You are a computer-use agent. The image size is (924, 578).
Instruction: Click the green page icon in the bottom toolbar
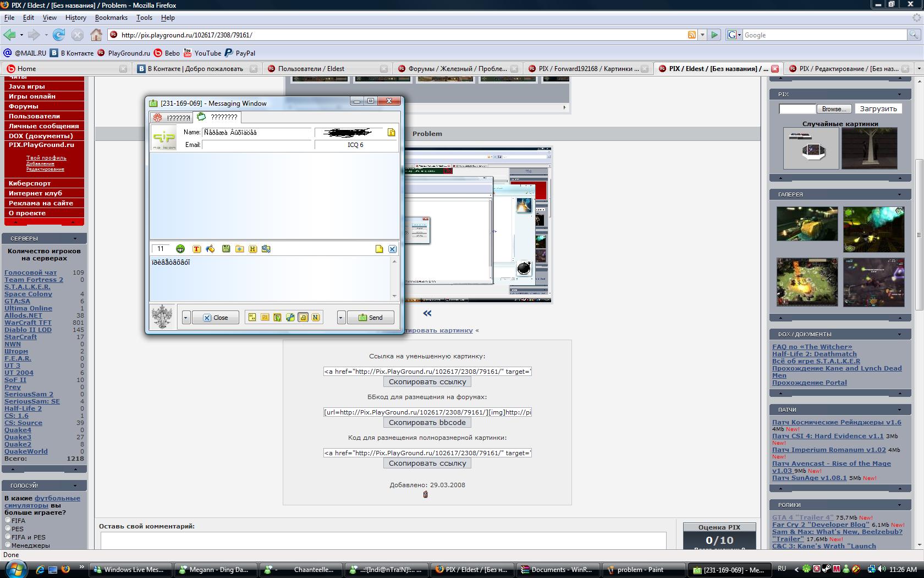point(277,317)
